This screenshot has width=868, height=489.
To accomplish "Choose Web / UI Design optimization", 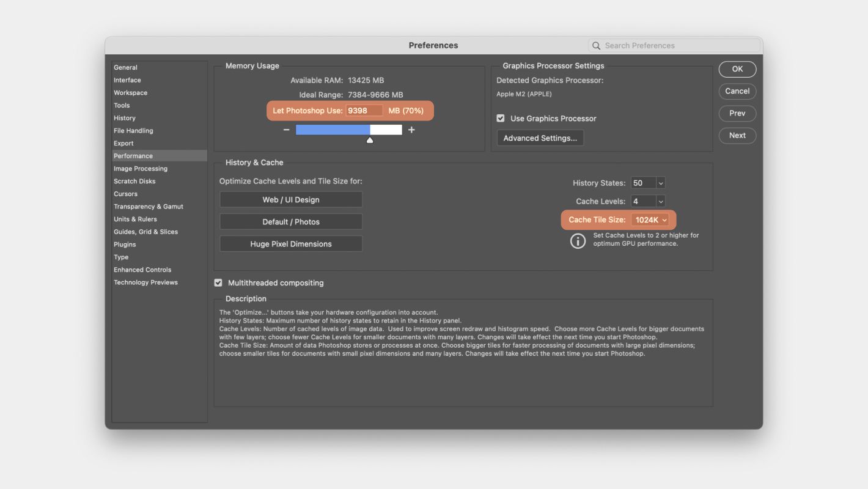I will pyautogui.click(x=291, y=200).
